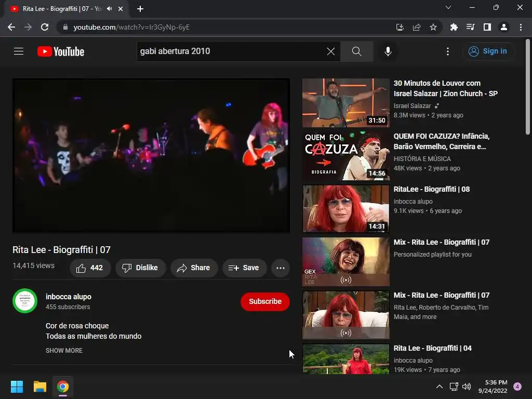This screenshot has height=399, width=532.
Task: Subscribe to inbocca alupo channel
Action: click(265, 301)
